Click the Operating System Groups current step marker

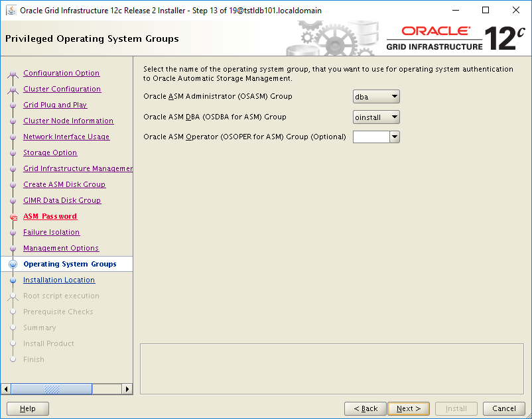[13, 264]
